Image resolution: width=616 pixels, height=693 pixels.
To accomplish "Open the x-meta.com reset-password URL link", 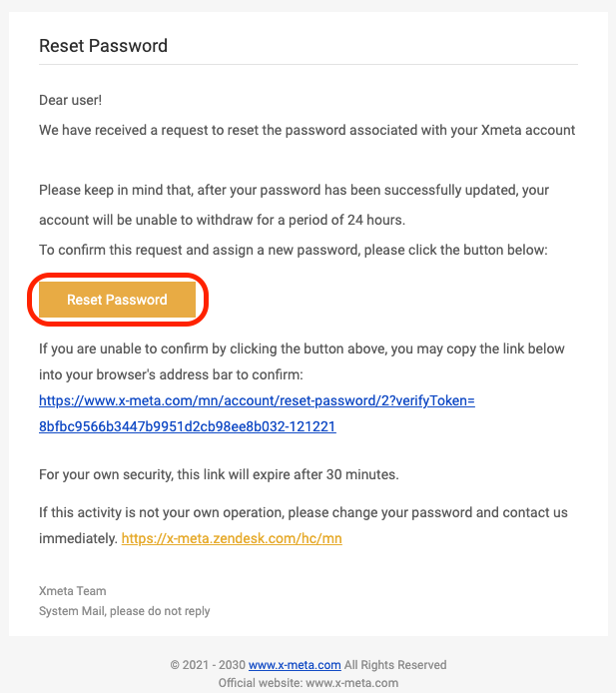I will (257, 400).
